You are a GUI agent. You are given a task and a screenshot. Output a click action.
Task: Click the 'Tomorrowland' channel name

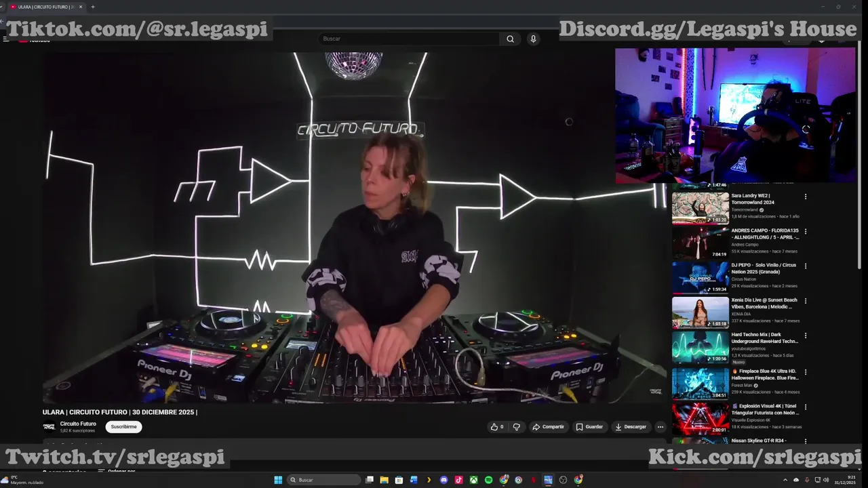pos(745,210)
